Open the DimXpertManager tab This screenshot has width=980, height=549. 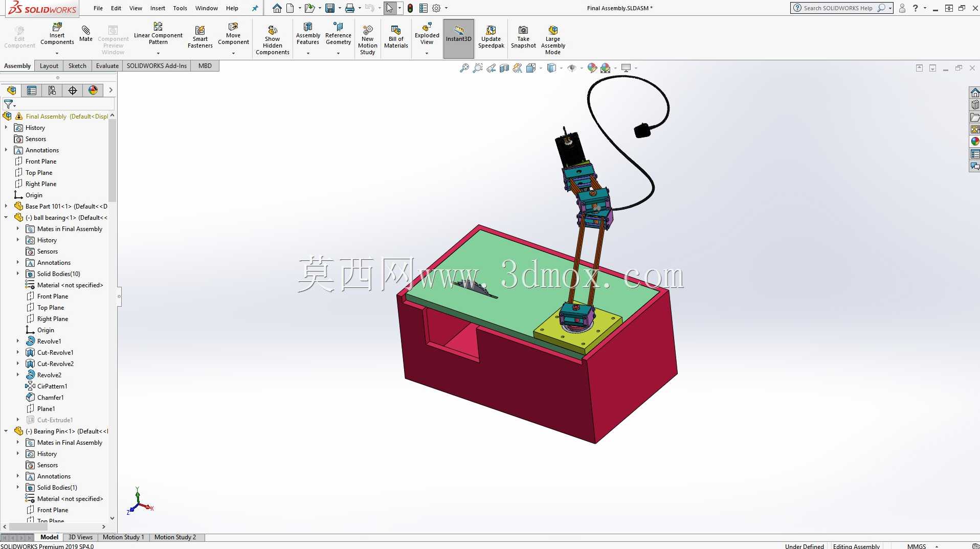(x=73, y=90)
